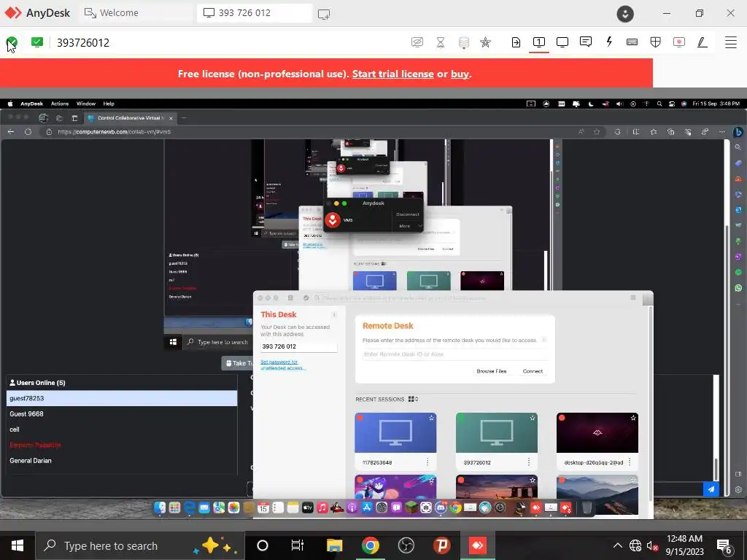The height and width of the screenshot is (560, 747).
Task: Click the remote Siri icon in menu bar
Action: 684,104
